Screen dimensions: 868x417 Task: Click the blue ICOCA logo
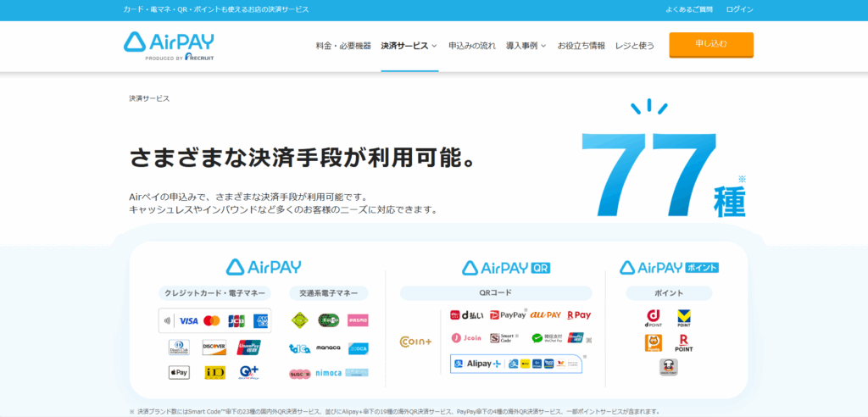(x=359, y=348)
